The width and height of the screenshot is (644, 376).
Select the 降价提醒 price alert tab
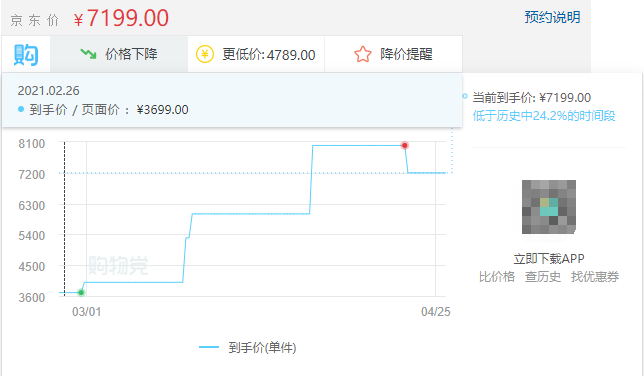click(393, 54)
